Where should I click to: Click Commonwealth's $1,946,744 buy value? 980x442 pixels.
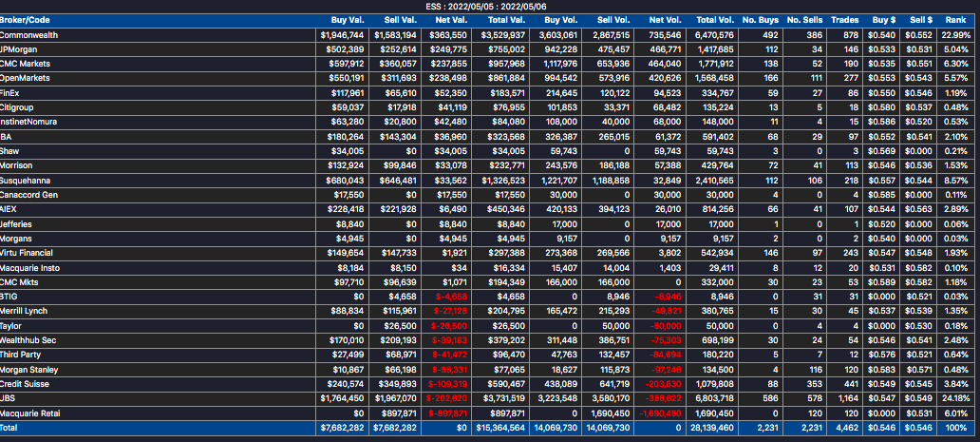343,35
